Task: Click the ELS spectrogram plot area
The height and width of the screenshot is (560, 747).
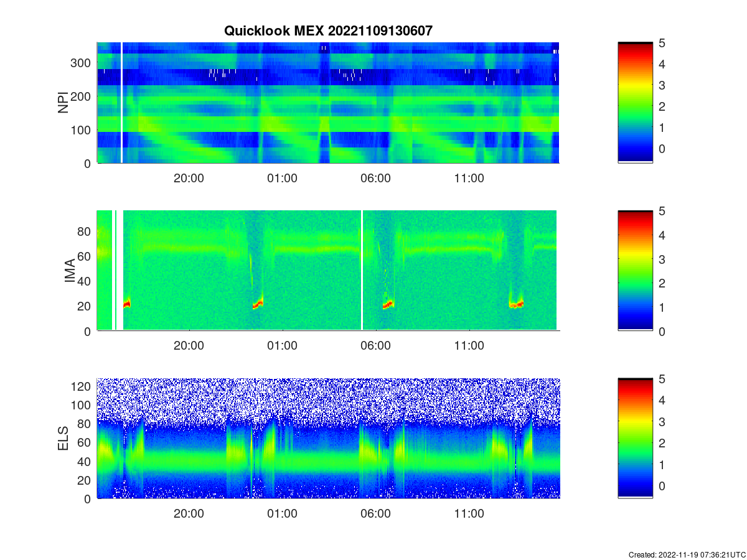Action: [328, 439]
